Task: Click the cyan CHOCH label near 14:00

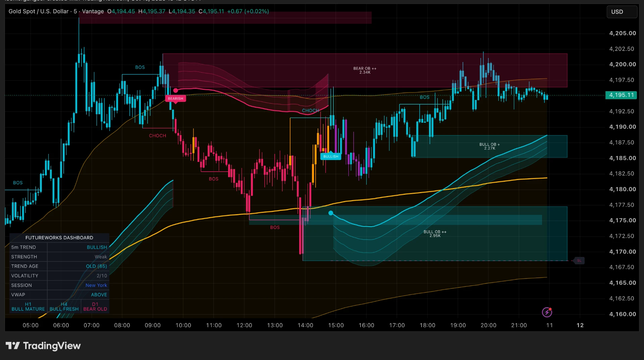Action: 310,111
